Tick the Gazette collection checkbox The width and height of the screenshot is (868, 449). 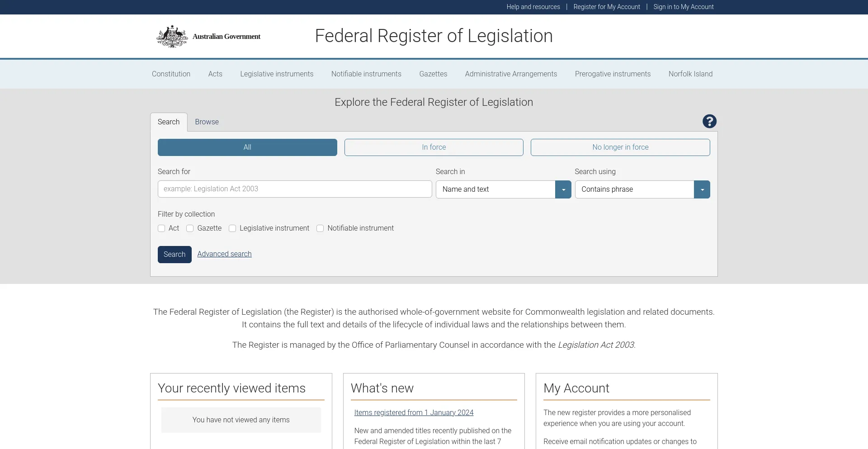click(190, 228)
